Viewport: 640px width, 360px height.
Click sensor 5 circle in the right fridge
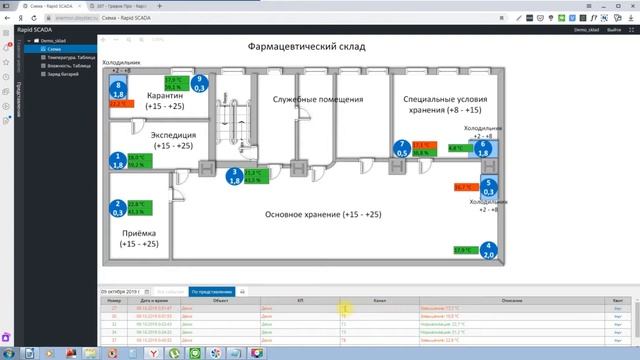pos(489,187)
